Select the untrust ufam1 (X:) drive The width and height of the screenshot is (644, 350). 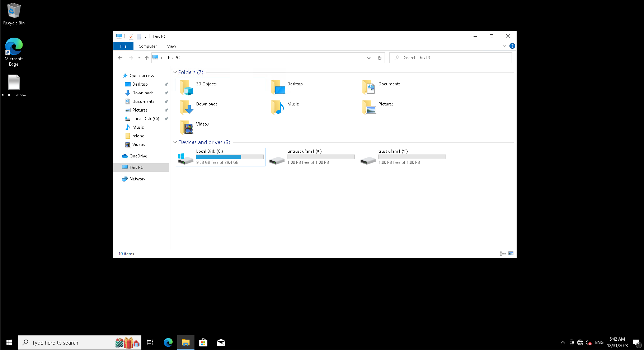(311, 157)
